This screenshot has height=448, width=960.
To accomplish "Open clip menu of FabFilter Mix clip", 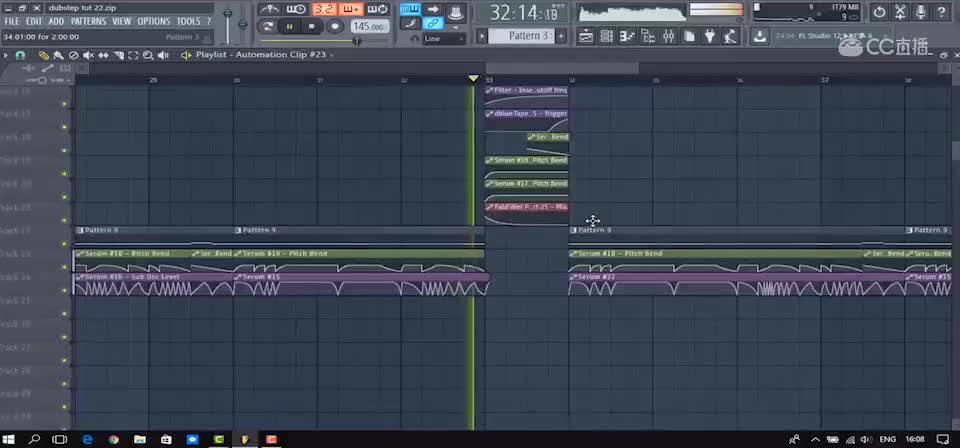I will [489, 207].
